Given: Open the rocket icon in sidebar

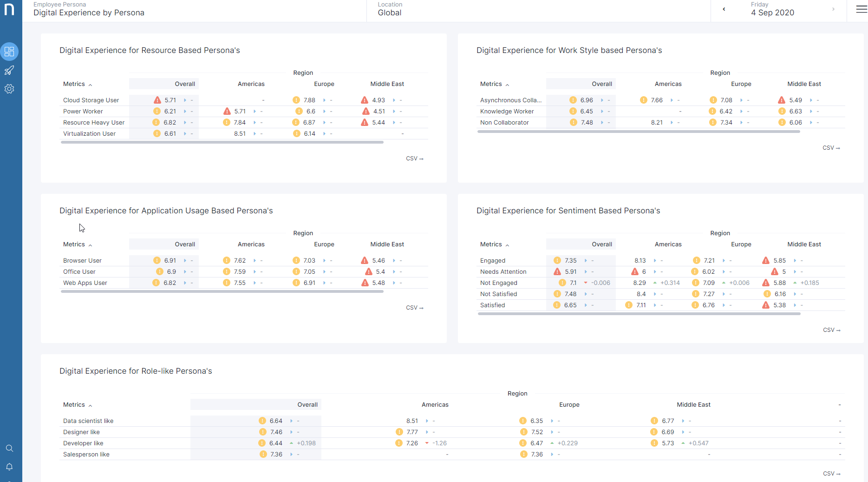Looking at the screenshot, I should (9, 71).
